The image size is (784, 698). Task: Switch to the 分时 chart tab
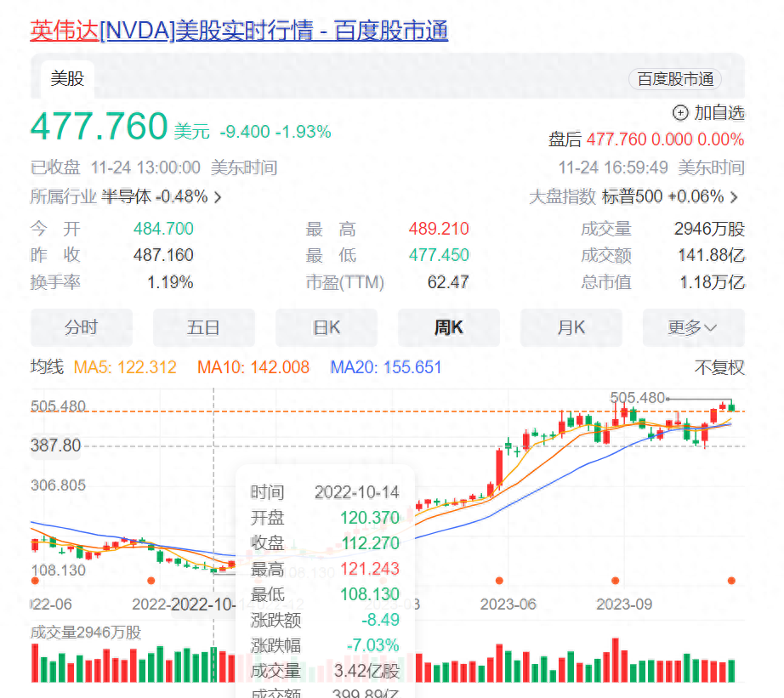coord(82,327)
